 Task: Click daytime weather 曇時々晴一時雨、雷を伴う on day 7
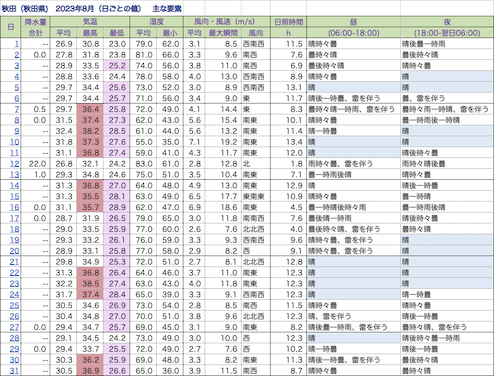click(x=351, y=109)
